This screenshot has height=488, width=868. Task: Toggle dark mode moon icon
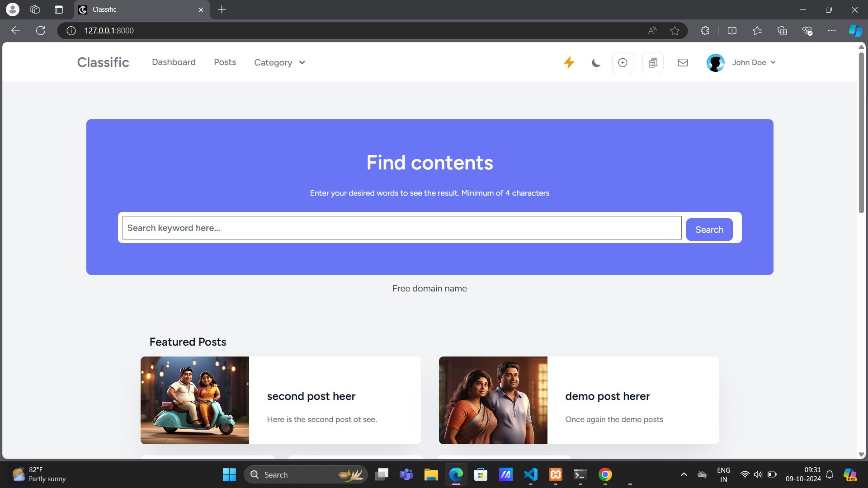click(596, 63)
